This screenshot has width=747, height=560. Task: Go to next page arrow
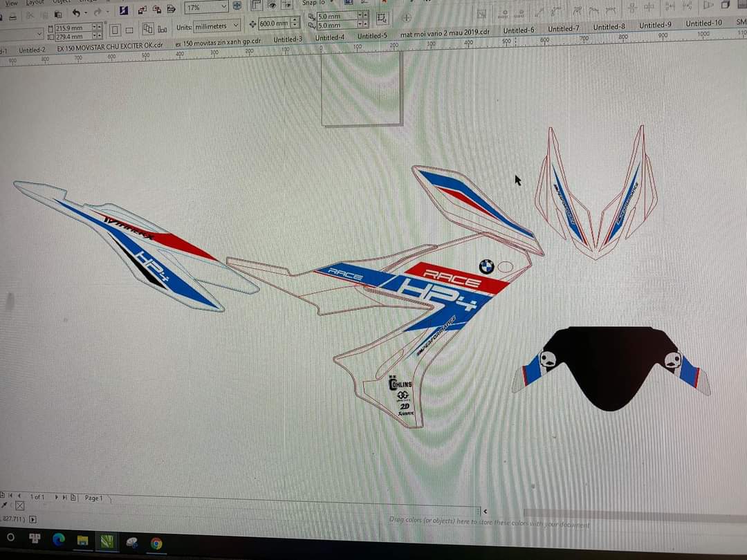[x=56, y=497]
